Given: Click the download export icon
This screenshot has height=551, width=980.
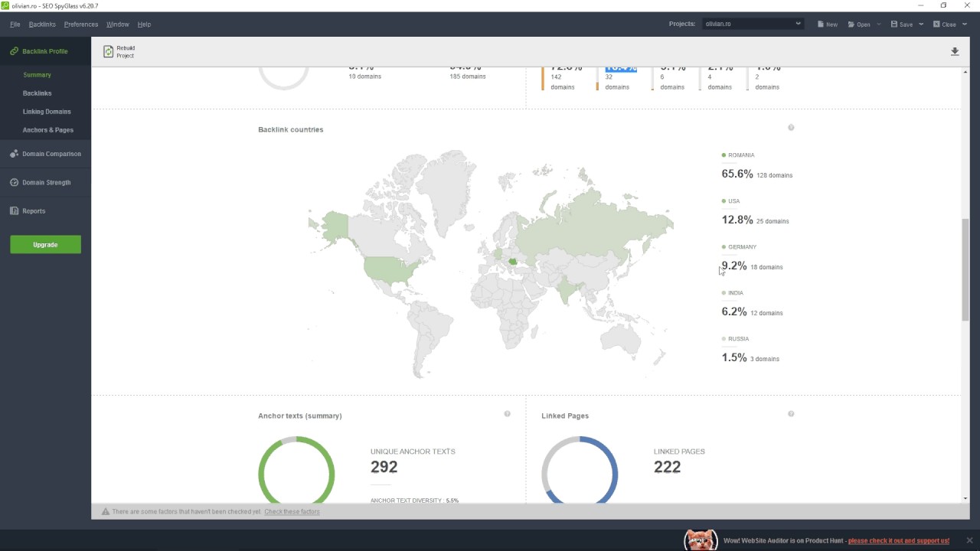Looking at the screenshot, I should click(955, 51).
